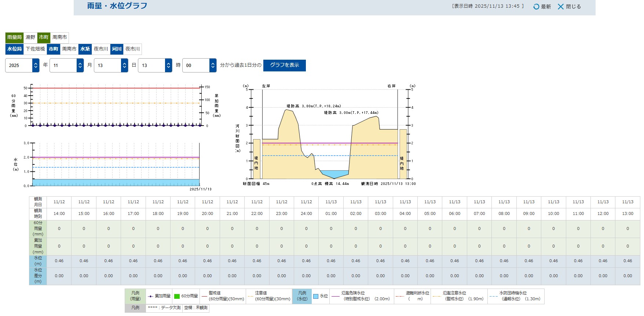Viewport: 644px width, 316px height.
Task: Select the 水位局 label tab
Action: click(x=14, y=49)
